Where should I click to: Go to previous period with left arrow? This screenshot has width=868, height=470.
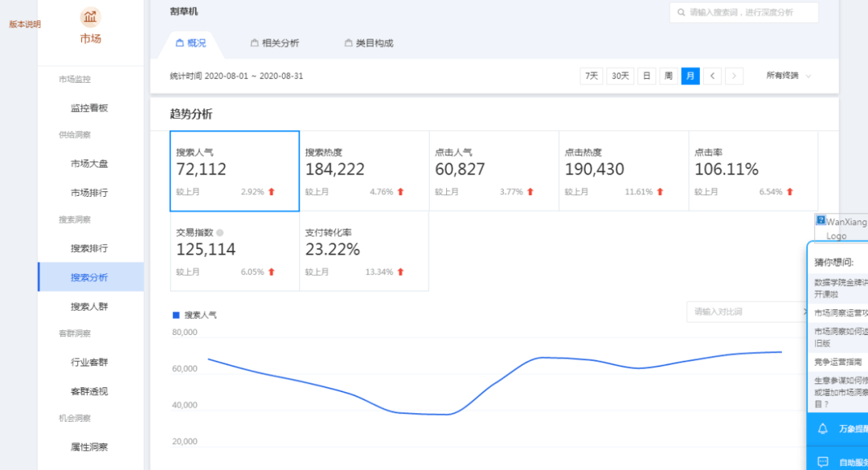click(712, 76)
